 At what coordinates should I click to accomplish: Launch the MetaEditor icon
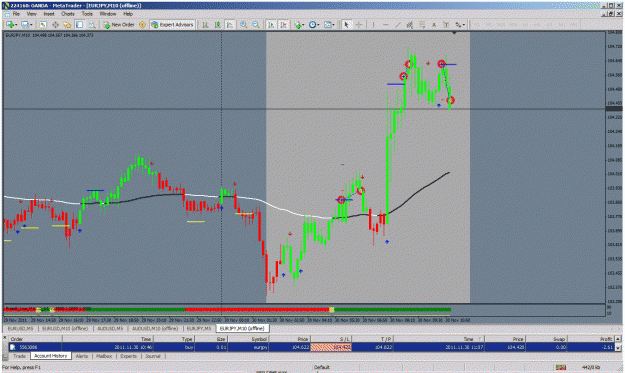142,25
